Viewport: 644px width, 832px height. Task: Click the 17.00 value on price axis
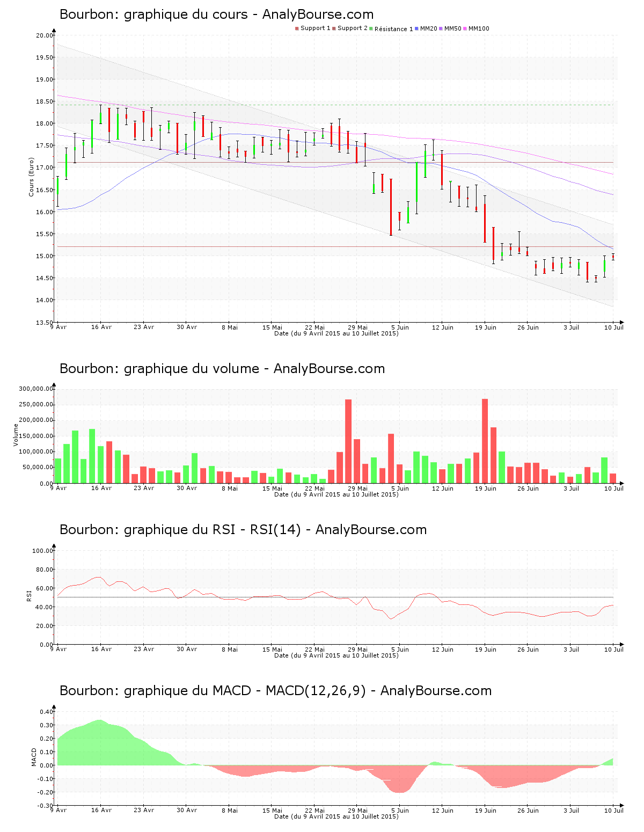tap(45, 167)
